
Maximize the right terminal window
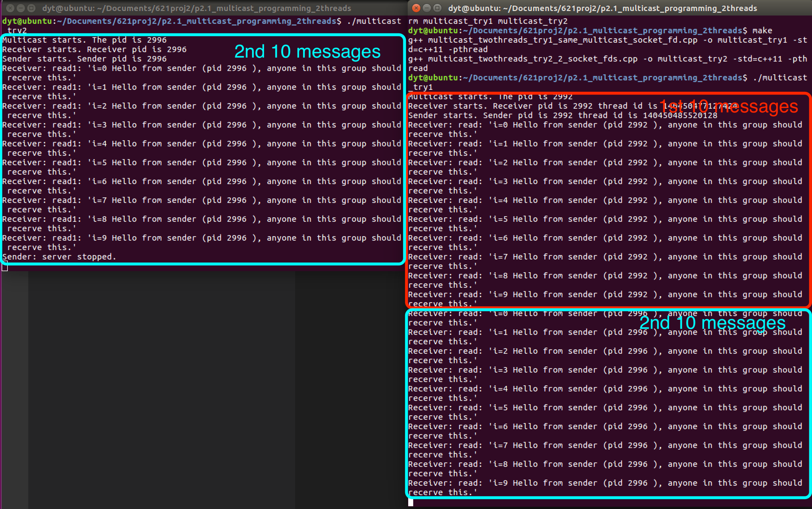coord(437,8)
